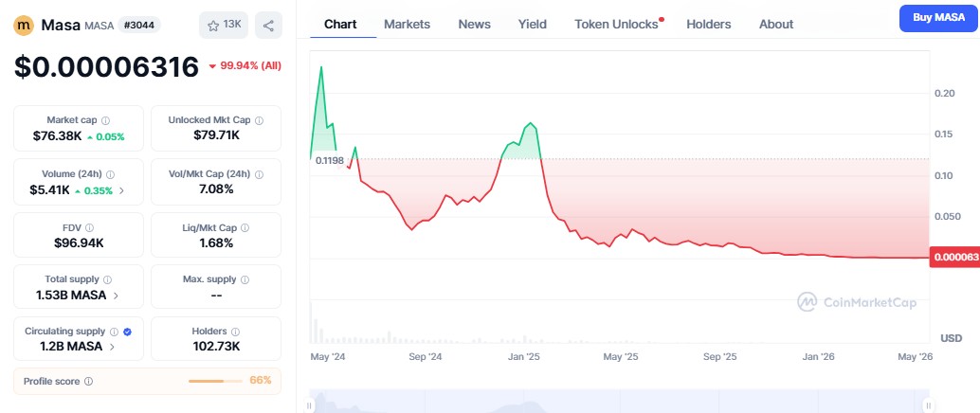Viewport: 980px width, 413px height.
Task: Click the #3044 rank badge
Action: coord(138,25)
